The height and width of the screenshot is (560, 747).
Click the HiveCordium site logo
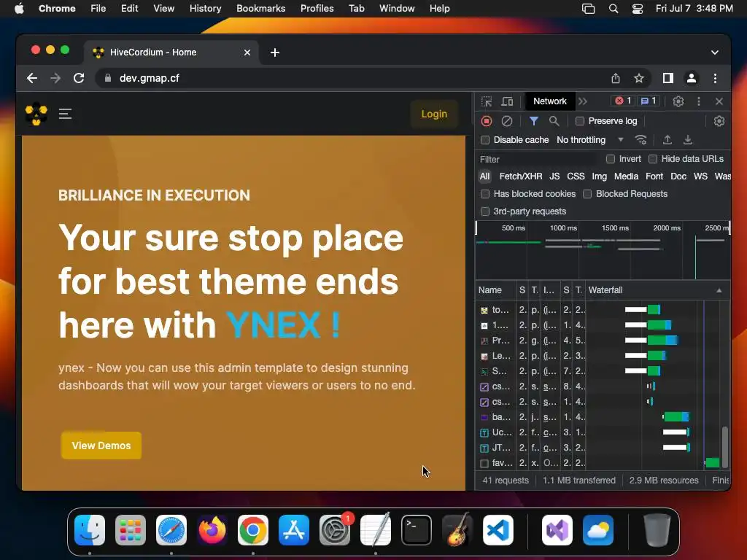pos(36,114)
